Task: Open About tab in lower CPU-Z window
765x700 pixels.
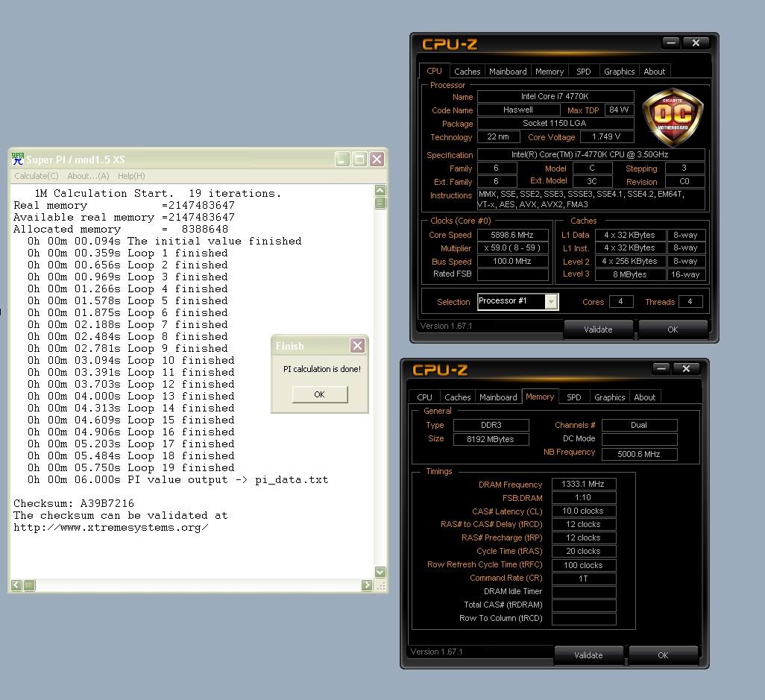Action: [644, 397]
